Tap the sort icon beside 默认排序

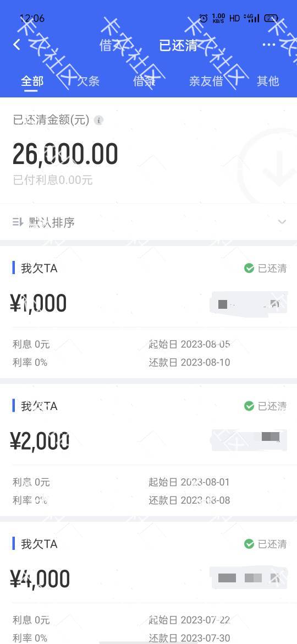[x=18, y=222]
